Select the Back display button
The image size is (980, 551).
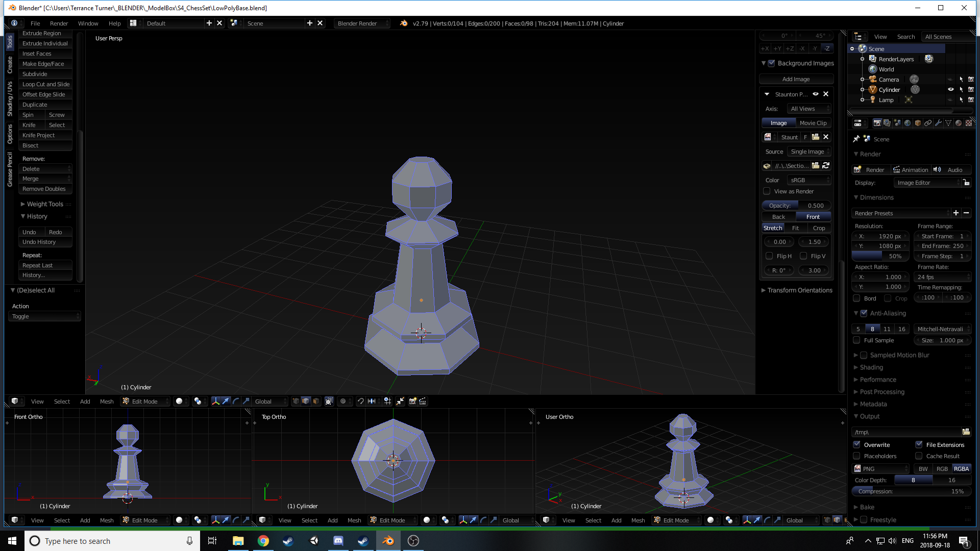pos(778,217)
